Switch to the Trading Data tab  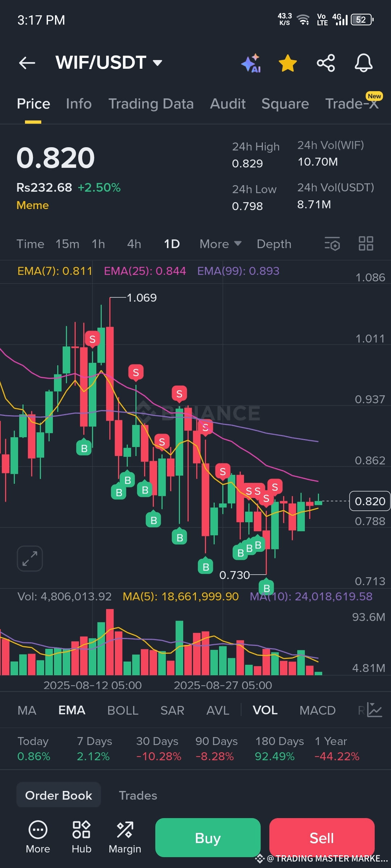pyautogui.click(x=151, y=104)
